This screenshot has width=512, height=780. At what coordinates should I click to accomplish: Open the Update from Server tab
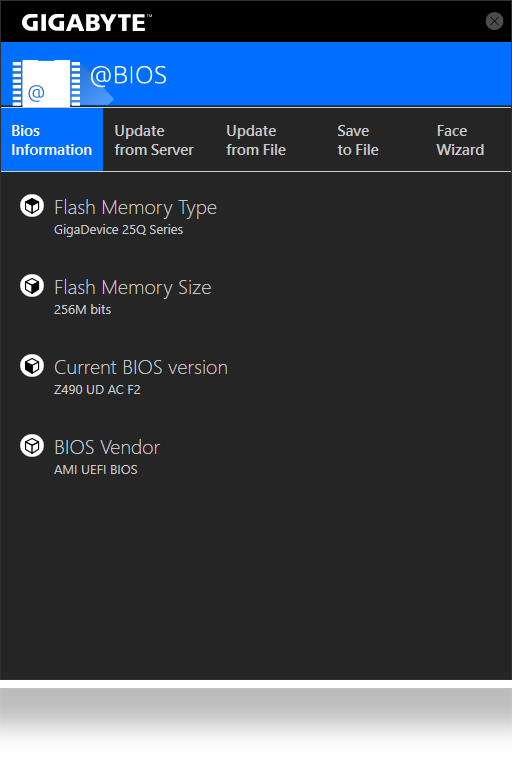[x=154, y=140]
